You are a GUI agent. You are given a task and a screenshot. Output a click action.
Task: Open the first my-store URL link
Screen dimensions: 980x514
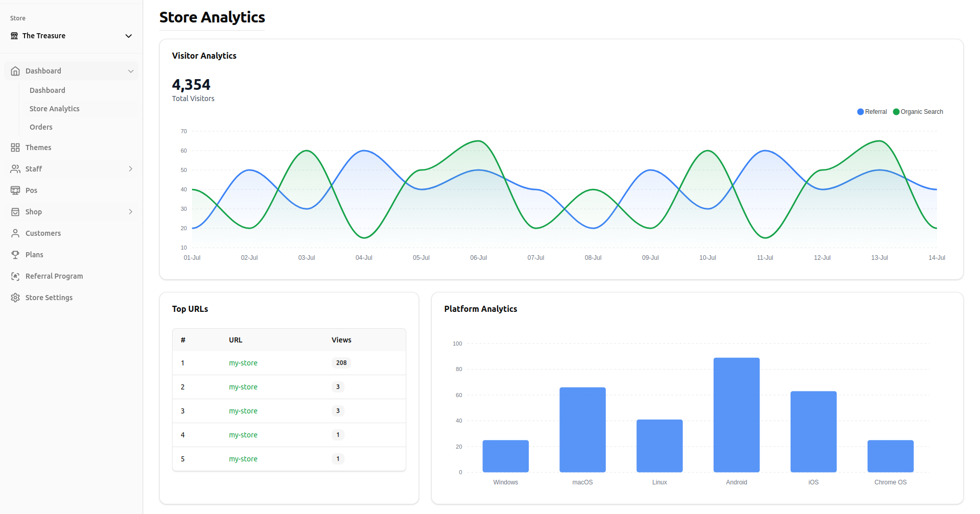point(243,363)
